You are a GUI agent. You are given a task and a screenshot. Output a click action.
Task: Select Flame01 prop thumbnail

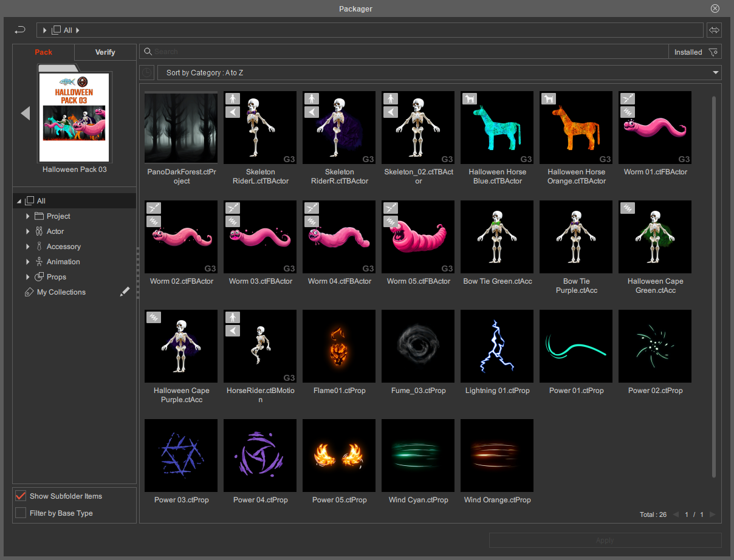click(x=339, y=346)
